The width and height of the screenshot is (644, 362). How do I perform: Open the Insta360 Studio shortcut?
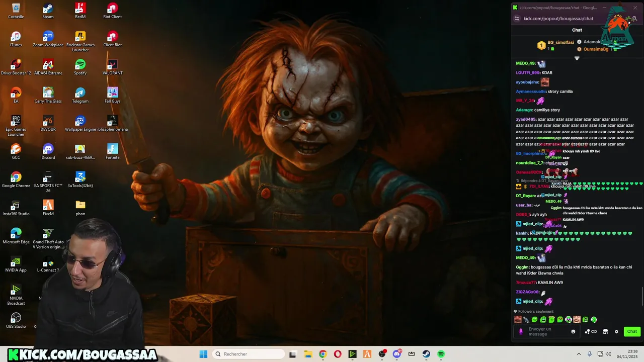(16, 208)
